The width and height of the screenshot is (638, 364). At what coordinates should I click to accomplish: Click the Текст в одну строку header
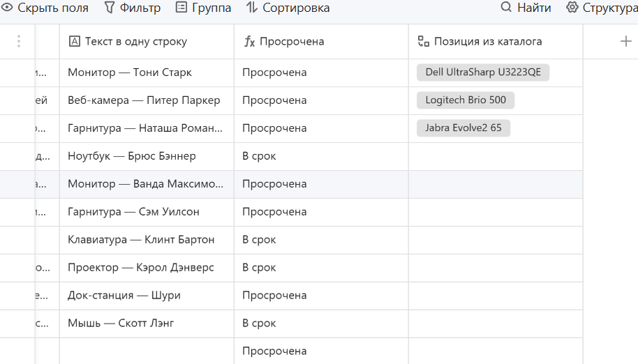coord(147,41)
